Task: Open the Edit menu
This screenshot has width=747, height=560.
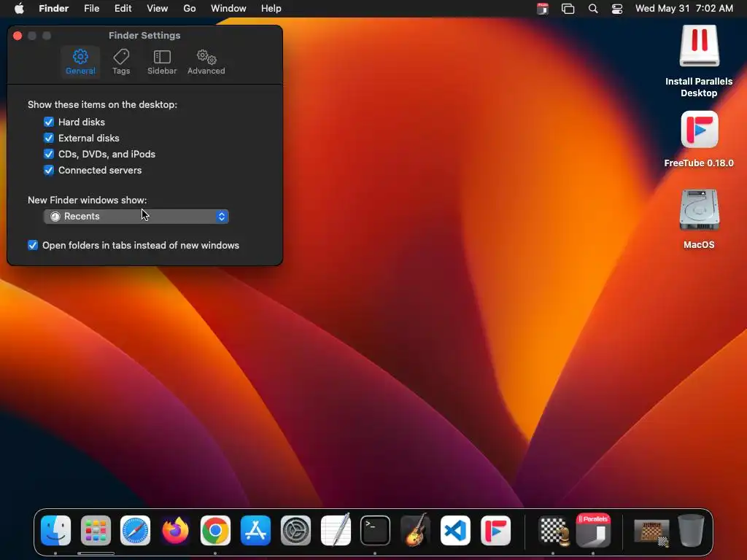Action: [123, 9]
